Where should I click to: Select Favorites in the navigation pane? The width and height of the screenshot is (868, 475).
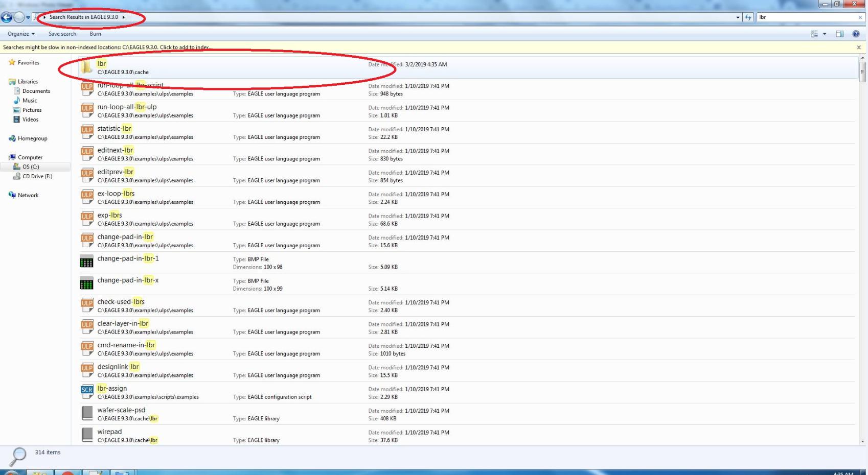[x=29, y=63]
